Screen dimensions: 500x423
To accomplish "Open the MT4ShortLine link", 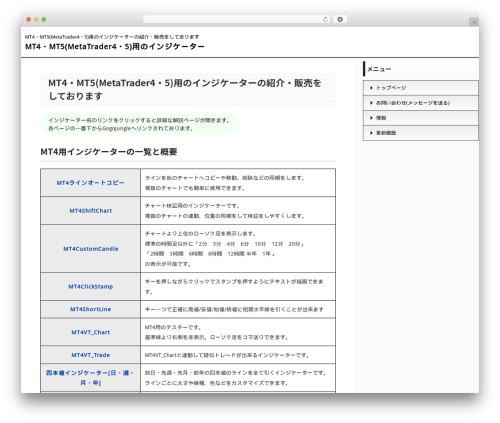I will [x=91, y=309].
